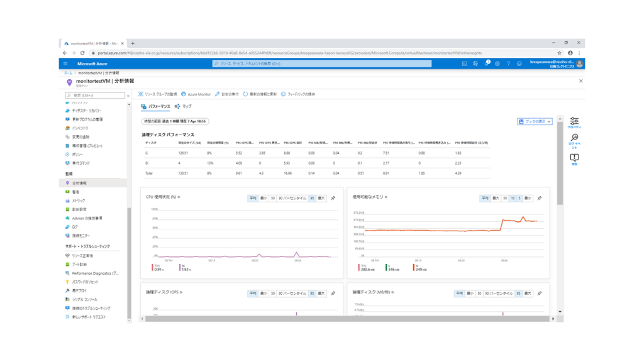Toggle 平均 on the CPU usage chart
644x362 pixels.
[x=253, y=198]
